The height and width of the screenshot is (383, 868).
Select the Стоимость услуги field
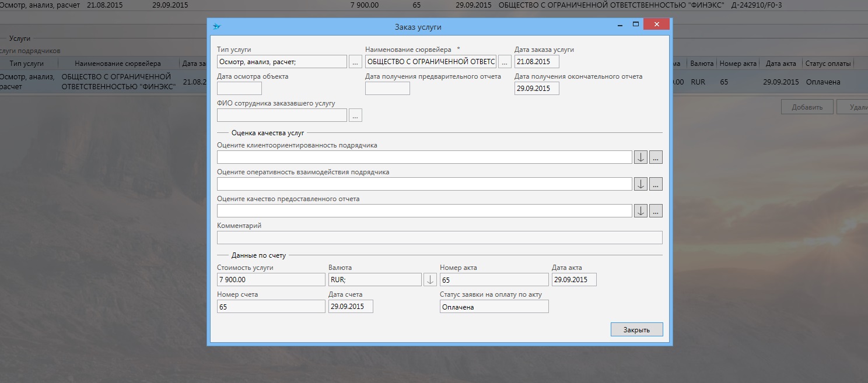[271, 279]
